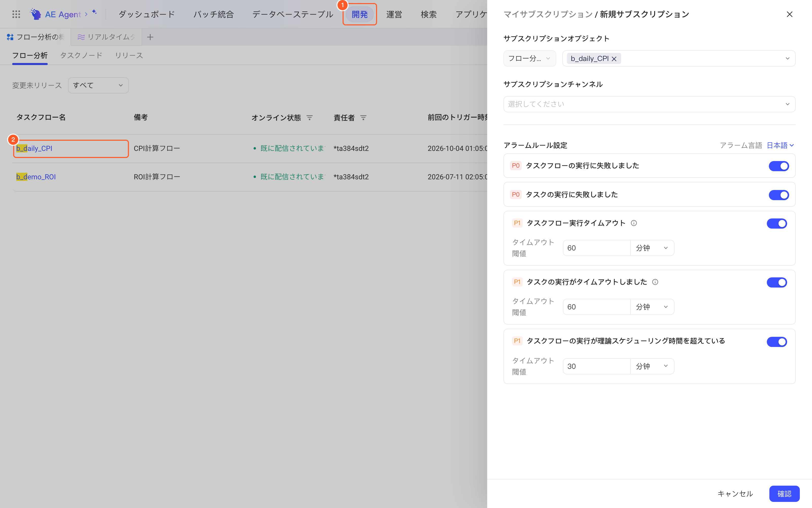
Task: Open the b_demo_ROI task flow link
Action: [x=36, y=177]
